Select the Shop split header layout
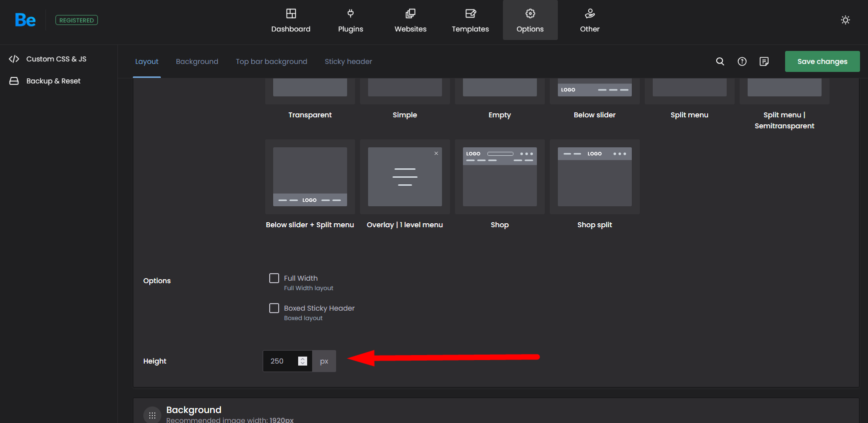This screenshot has height=423, width=868. click(x=594, y=177)
